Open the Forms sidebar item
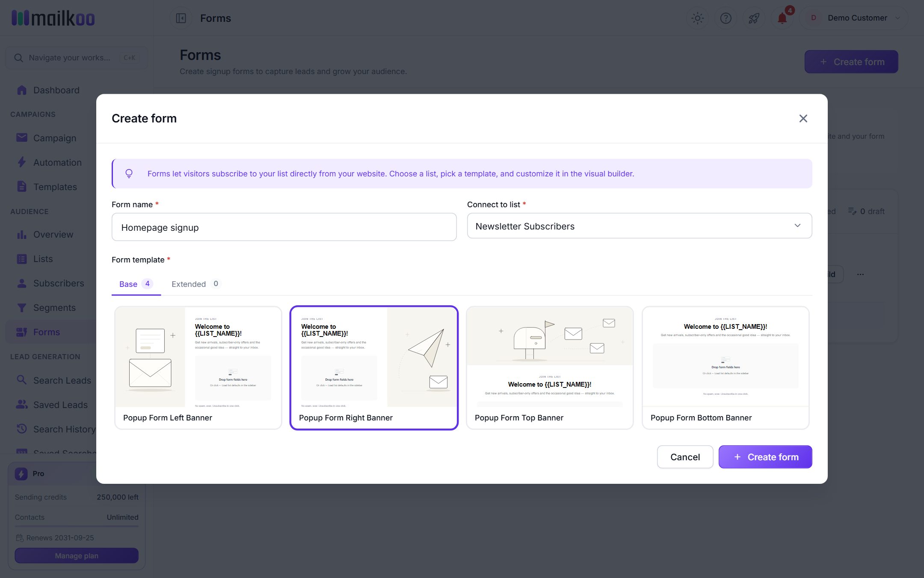Image resolution: width=924 pixels, height=578 pixels. [51, 332]
